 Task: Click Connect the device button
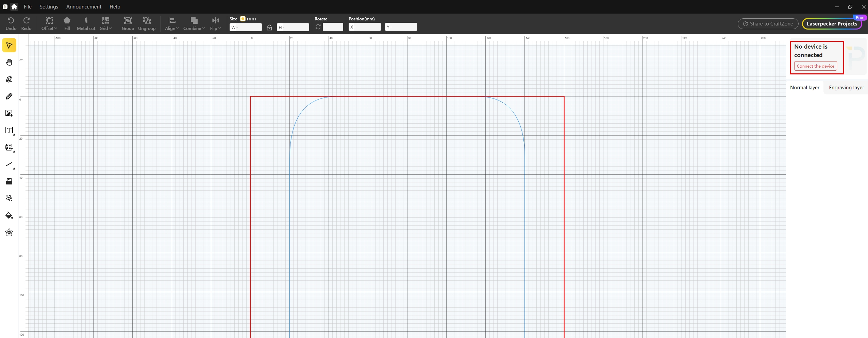(x=816, y=66)
